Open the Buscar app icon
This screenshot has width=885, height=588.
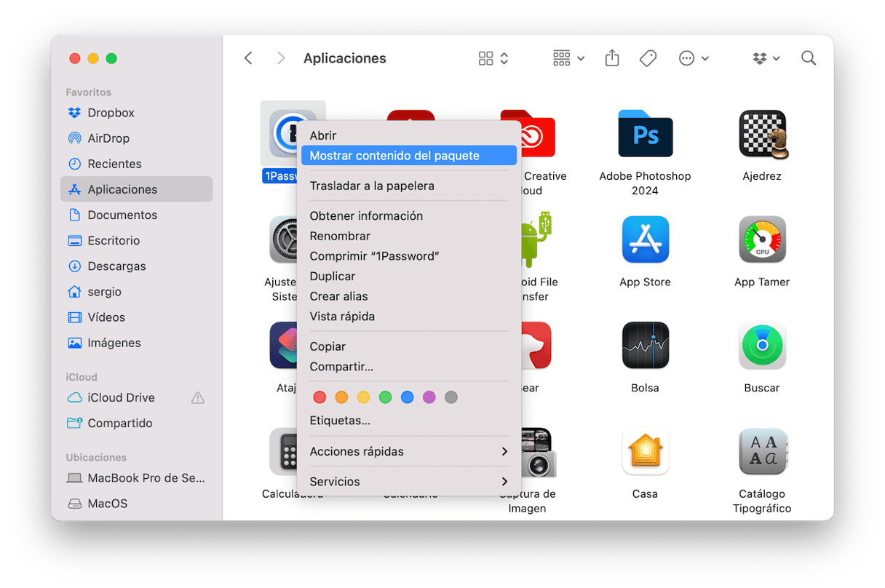coord(762,346)
